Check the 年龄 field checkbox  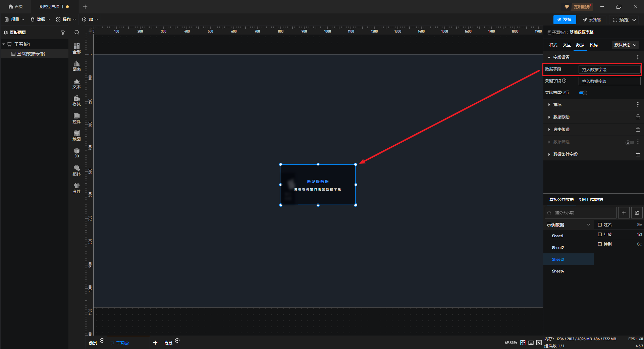click(x=600, y=235)
